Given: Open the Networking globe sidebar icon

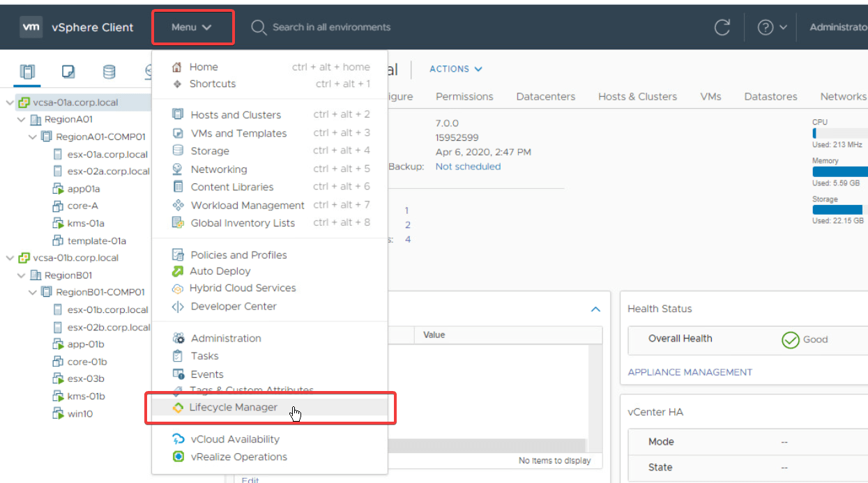Looking at the screenshot, I should click(150, 71).
